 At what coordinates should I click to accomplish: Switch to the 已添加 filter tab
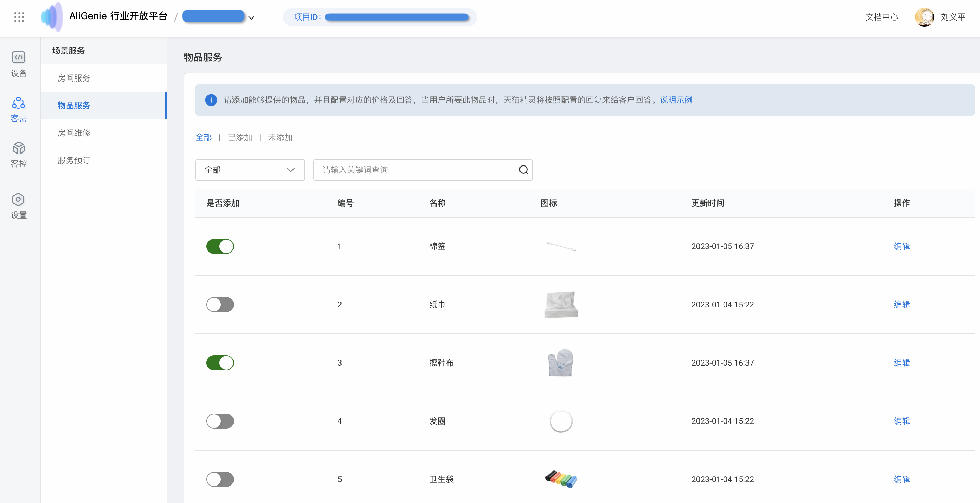(240, 137)
